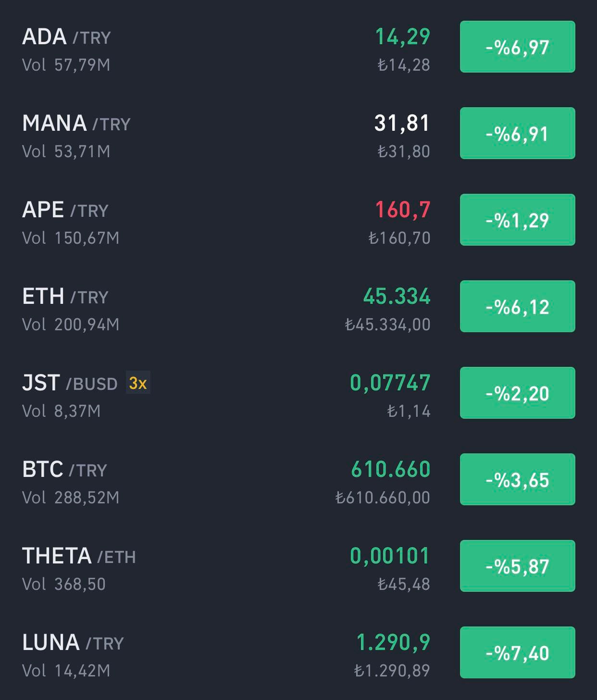The image size is (597, 700).
Task: Tap the THETA -%5,87 change badge
Action: [518, 566]
